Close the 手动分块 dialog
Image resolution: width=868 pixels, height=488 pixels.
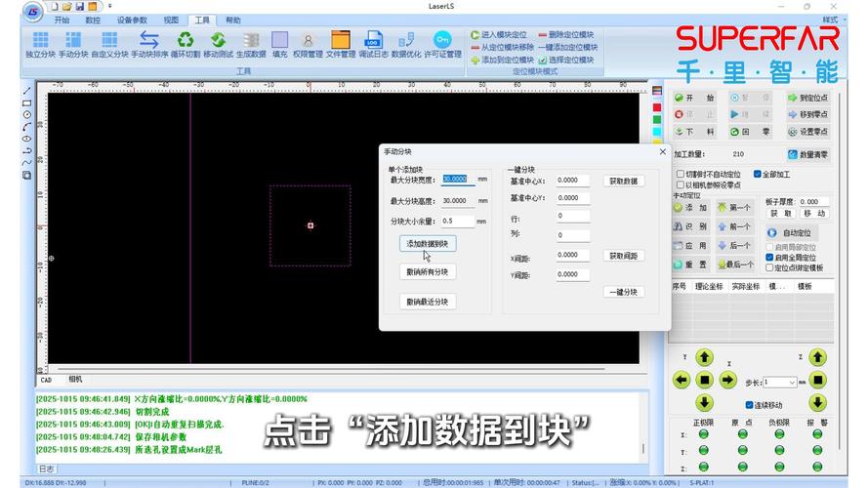coord(663,151)
